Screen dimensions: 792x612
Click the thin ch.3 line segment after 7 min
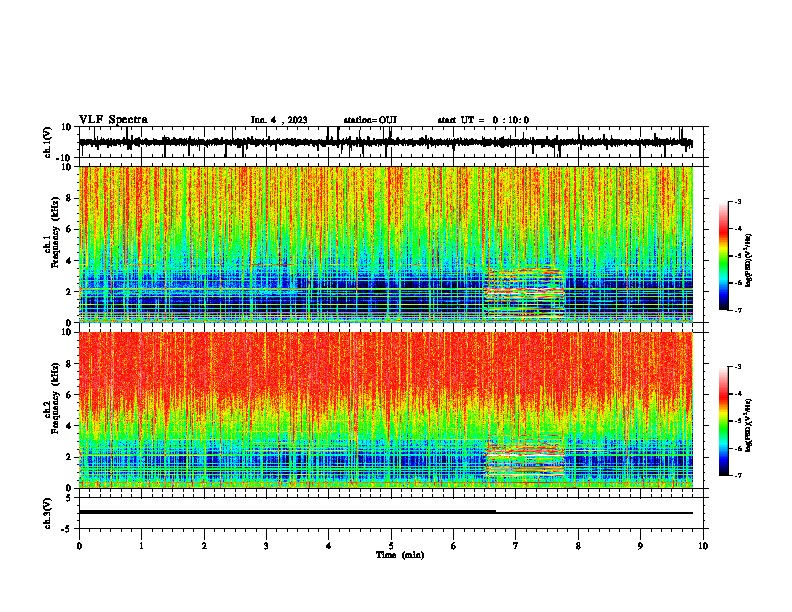[594, 513]
